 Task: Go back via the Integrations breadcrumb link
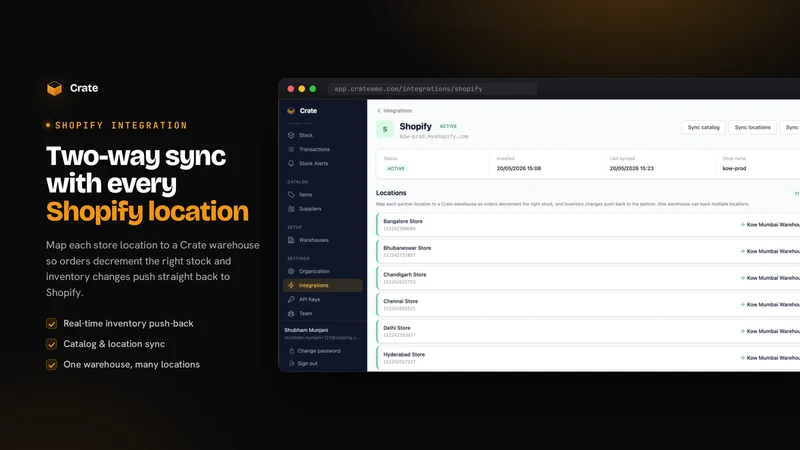click(397, 111)
